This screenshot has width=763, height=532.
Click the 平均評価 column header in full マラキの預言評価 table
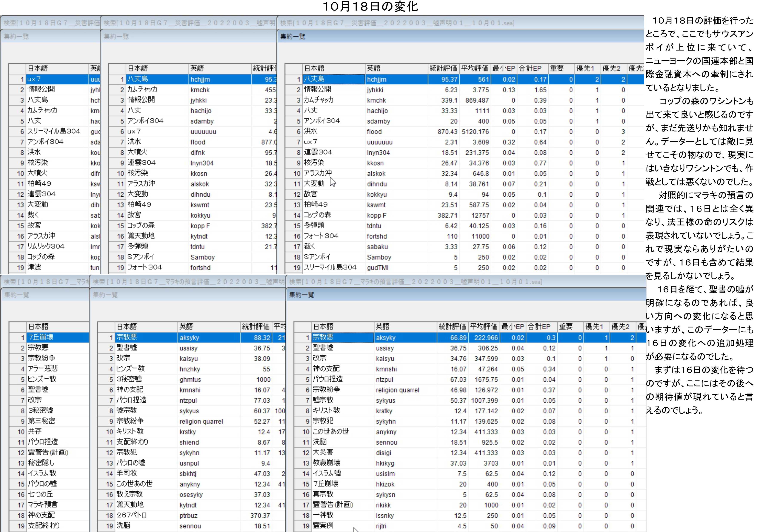[484, 327]
